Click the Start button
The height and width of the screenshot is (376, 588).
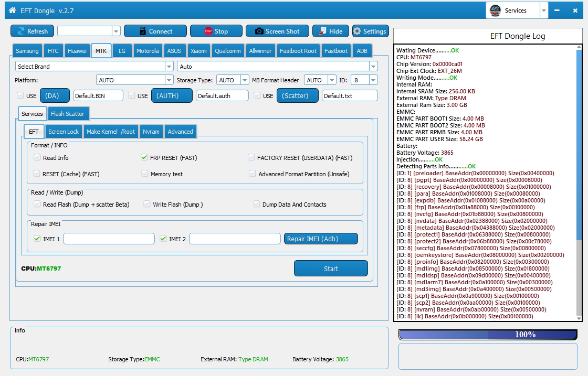[331, 268]
